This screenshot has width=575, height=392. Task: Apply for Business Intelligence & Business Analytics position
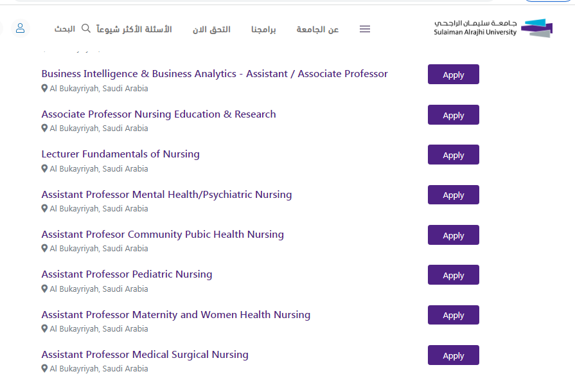click(x=453, y=75)
